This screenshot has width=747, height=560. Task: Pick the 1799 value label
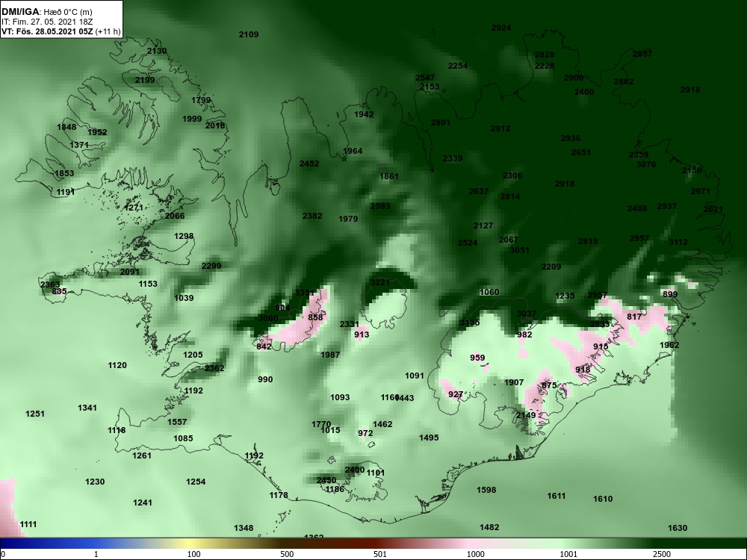[201, 100]
